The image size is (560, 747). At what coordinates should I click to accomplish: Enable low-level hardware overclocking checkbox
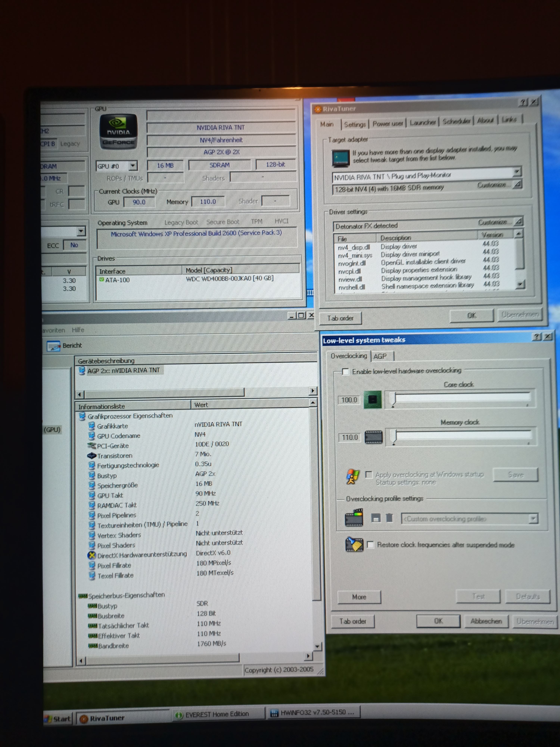pyautogui.click(x=345, y=372)
